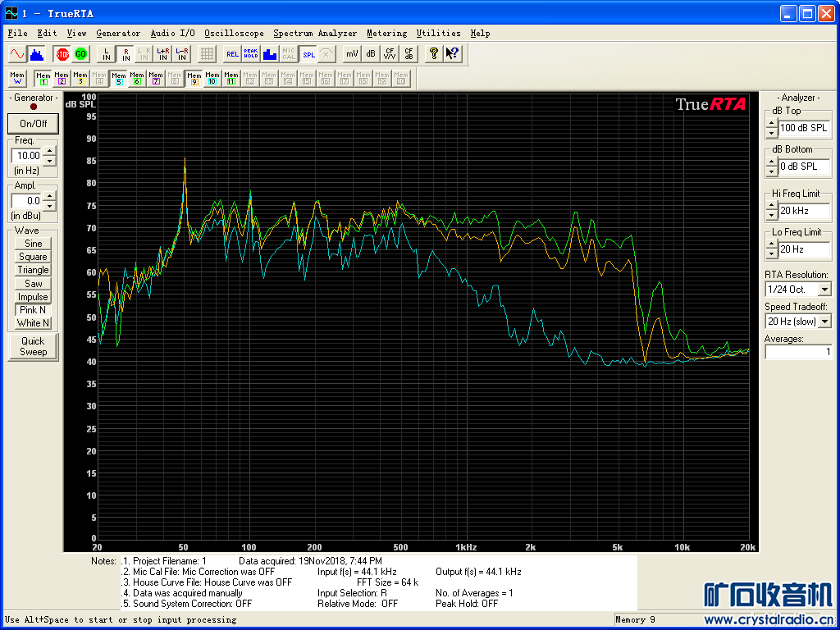Viewport: 840px width, 630px height.
Task: Select the Pink N noise button
Action: pos(33,310)
